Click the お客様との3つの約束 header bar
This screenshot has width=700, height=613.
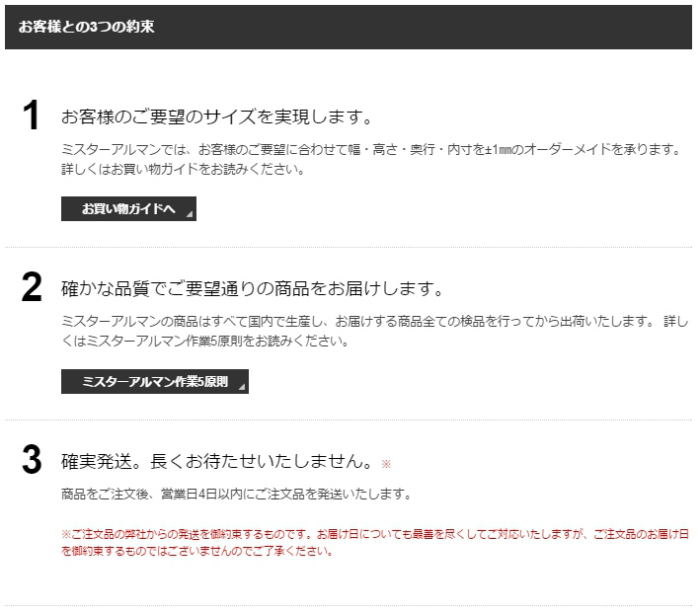[x=349, y=27]
